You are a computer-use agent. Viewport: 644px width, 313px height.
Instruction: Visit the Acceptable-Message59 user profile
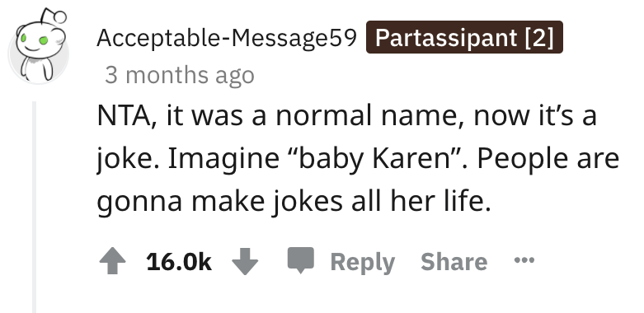226,38
